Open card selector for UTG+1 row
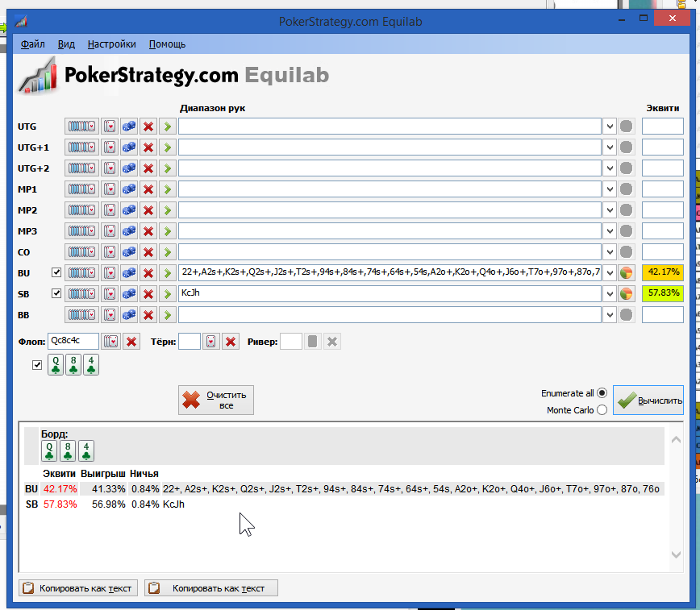700x610 pixels. pos(110,147)
